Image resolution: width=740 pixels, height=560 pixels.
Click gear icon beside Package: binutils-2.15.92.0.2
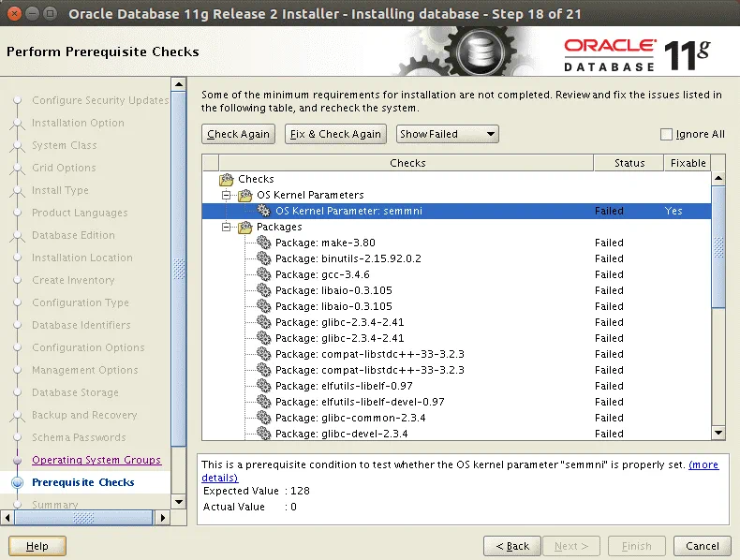(263, 258)
